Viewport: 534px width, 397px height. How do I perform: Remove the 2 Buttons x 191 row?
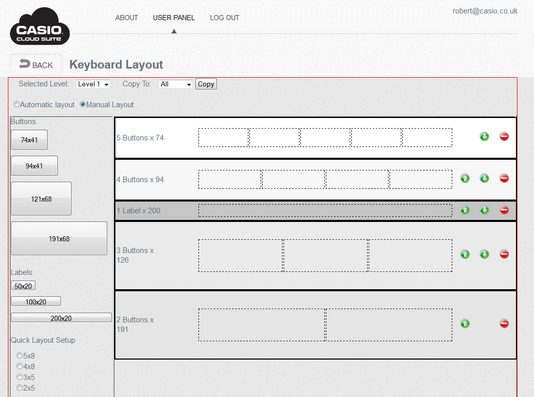coord(504,323)
